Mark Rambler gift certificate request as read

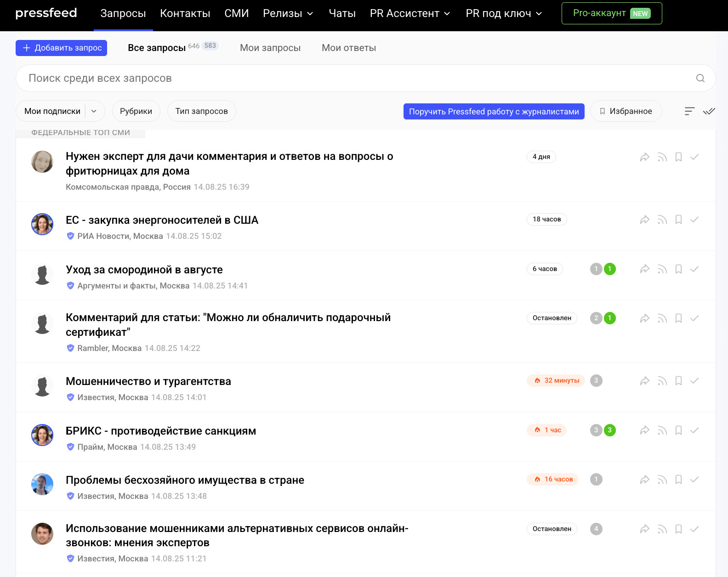point(694,318)
